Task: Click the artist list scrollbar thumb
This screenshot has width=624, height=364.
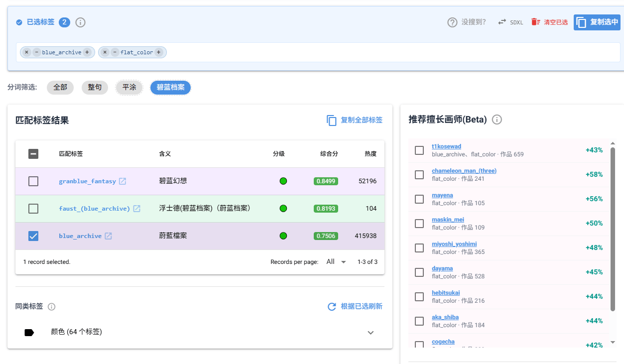Action: 613,229
